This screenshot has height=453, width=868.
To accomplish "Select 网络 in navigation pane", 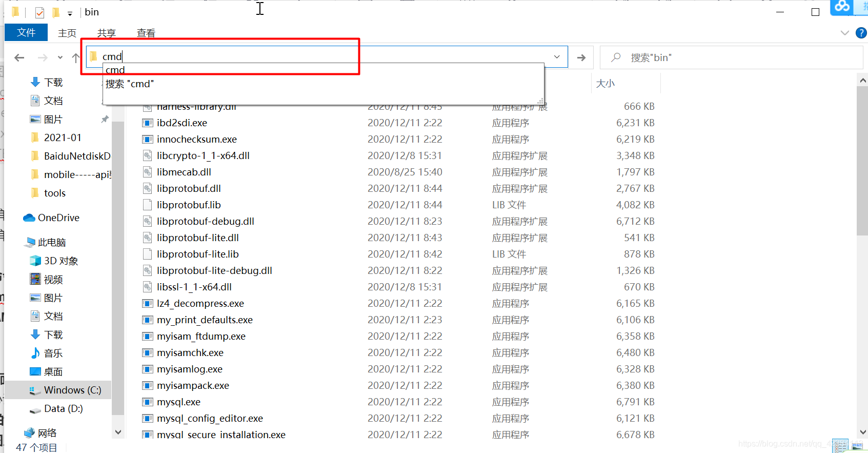I will coord(47,433).
